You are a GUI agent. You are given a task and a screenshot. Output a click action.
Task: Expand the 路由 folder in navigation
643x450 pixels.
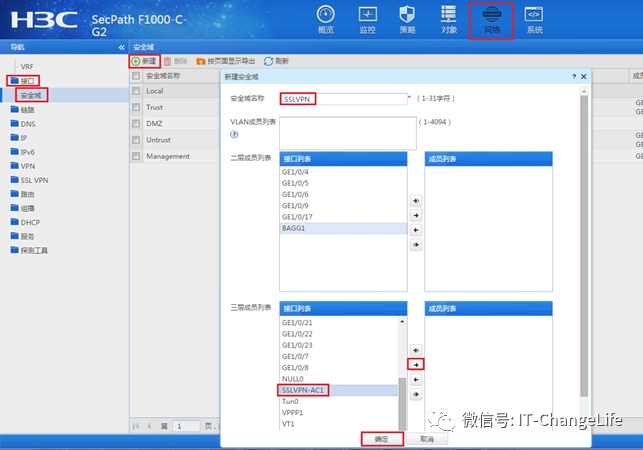tap(23, 194)
